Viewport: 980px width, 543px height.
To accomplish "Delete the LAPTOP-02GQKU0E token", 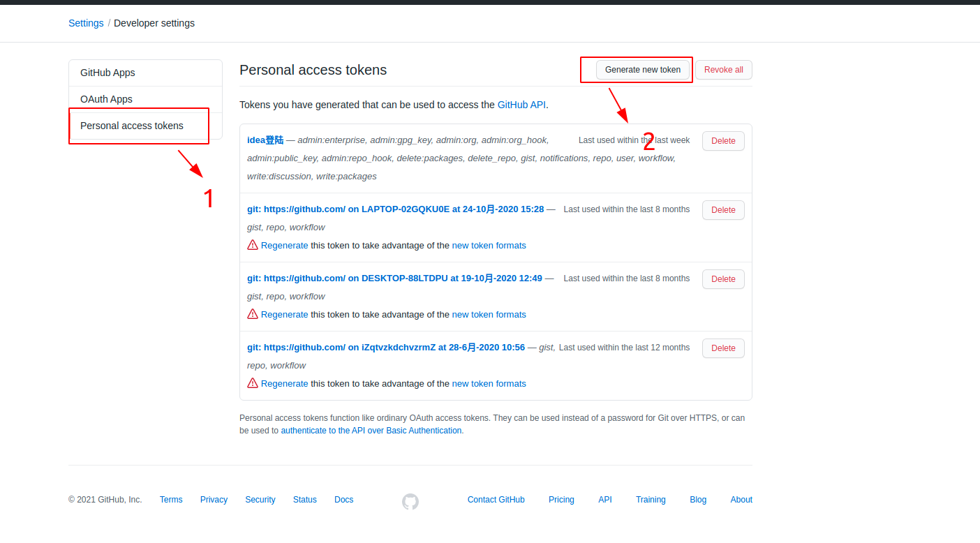I will pyautogui.click(x=723, y=210).
